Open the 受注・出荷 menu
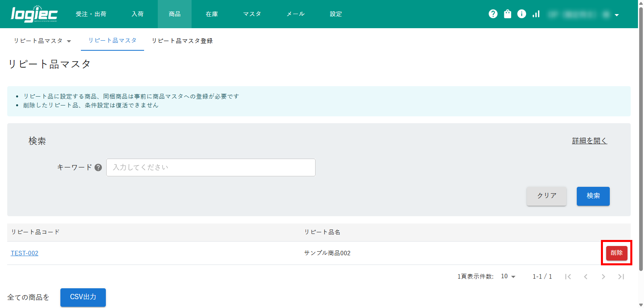The width and height of the screenshot is (644, 308). (91, 14)
